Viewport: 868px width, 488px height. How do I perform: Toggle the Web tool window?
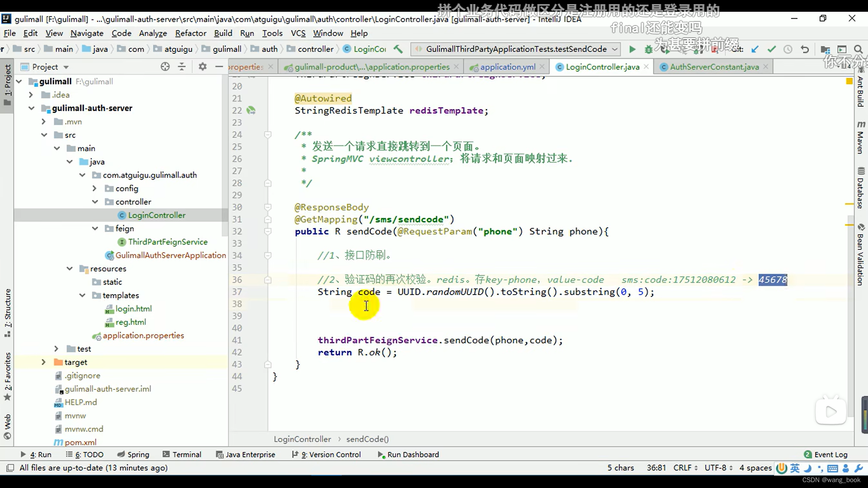click(7, 427)
